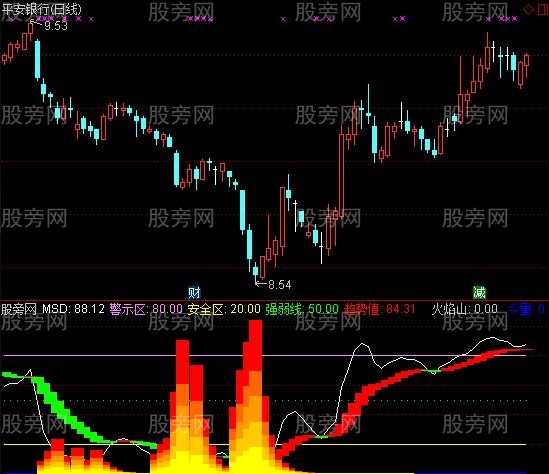Click the 火焰山: 0.00 legend label

click(464, 309)
